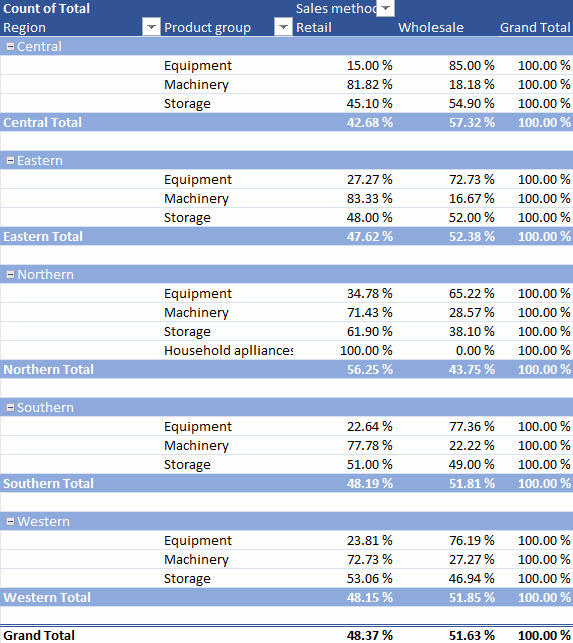Collapse the Southern region group
The height and width of the screenshot is (643, 573).
coord(11,408)
